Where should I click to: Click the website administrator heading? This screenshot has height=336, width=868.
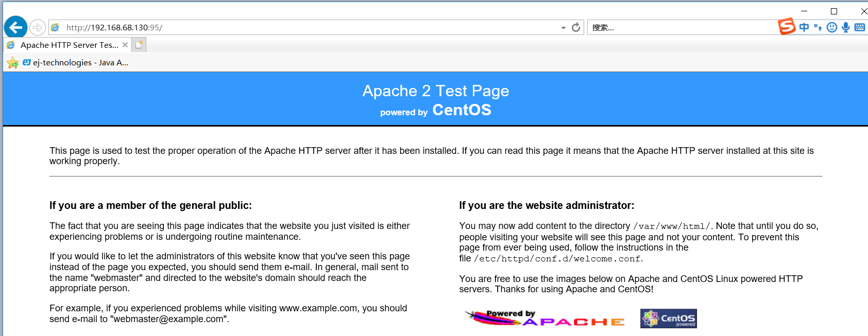tap(547, 205)
